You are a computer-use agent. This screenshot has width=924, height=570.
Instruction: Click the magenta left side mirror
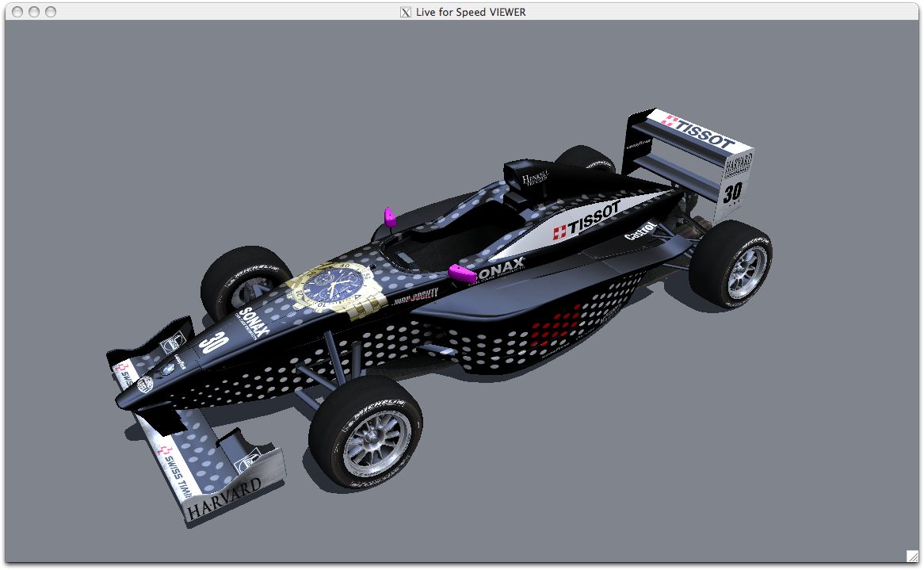[390, 217]
